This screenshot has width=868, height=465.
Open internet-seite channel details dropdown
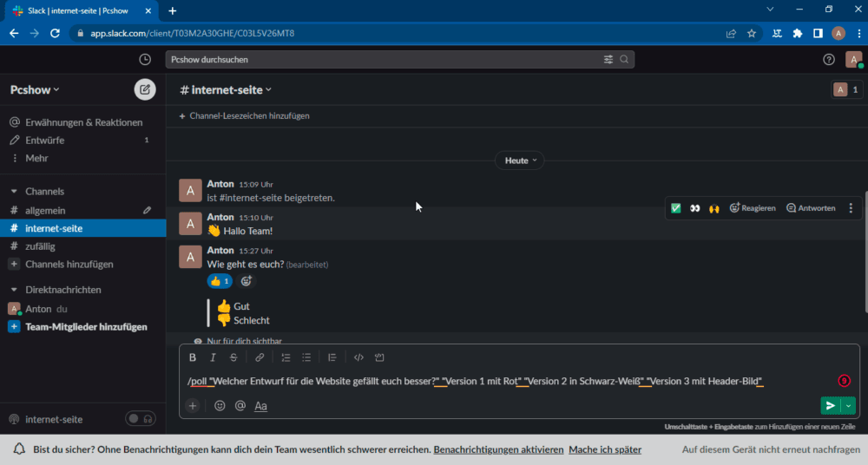(226, 89)
